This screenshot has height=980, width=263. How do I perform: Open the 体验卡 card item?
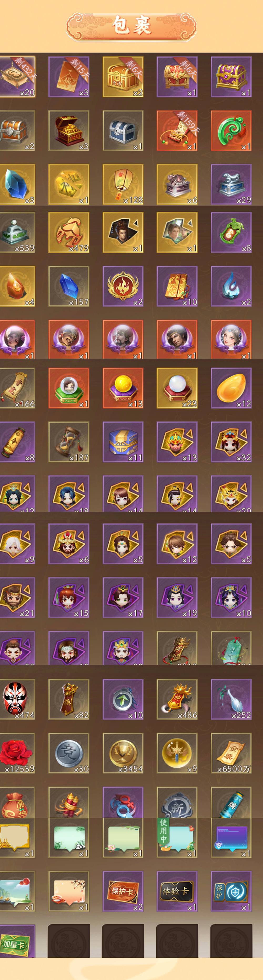177,891
